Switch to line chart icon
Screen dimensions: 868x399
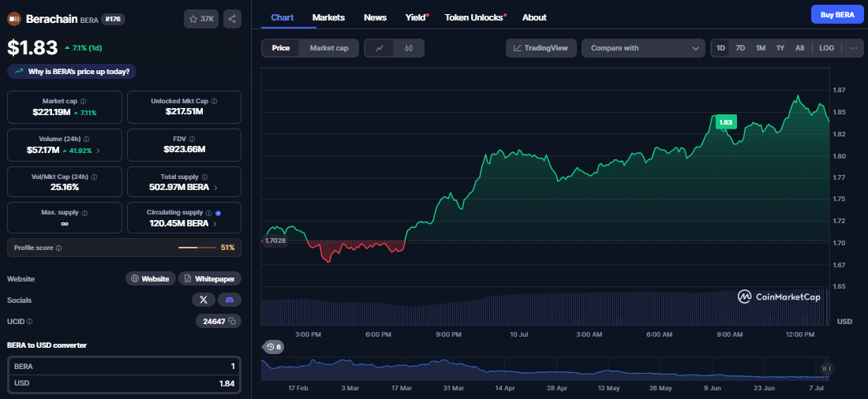click(380, 48)
